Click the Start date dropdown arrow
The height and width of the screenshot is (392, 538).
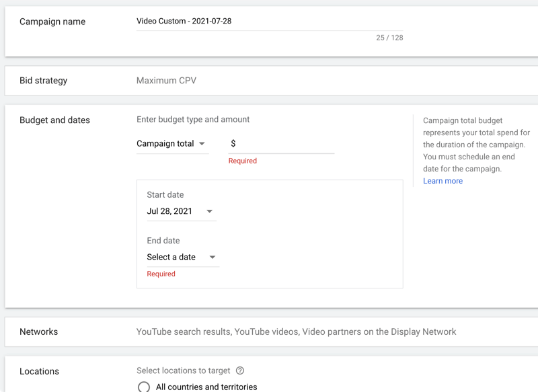tap(209, 211)
